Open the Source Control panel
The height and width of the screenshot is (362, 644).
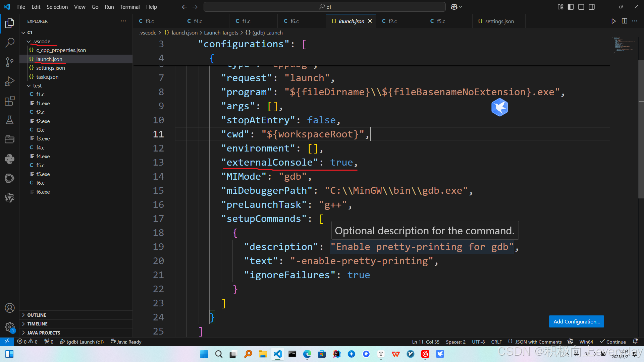tap(10, 62)
